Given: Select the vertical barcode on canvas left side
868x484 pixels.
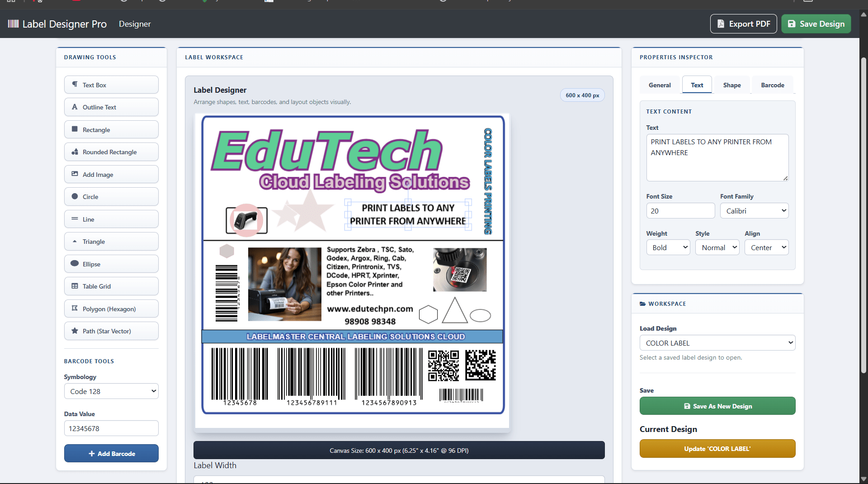Looking at the screenshot, I should tap(227, 293).
